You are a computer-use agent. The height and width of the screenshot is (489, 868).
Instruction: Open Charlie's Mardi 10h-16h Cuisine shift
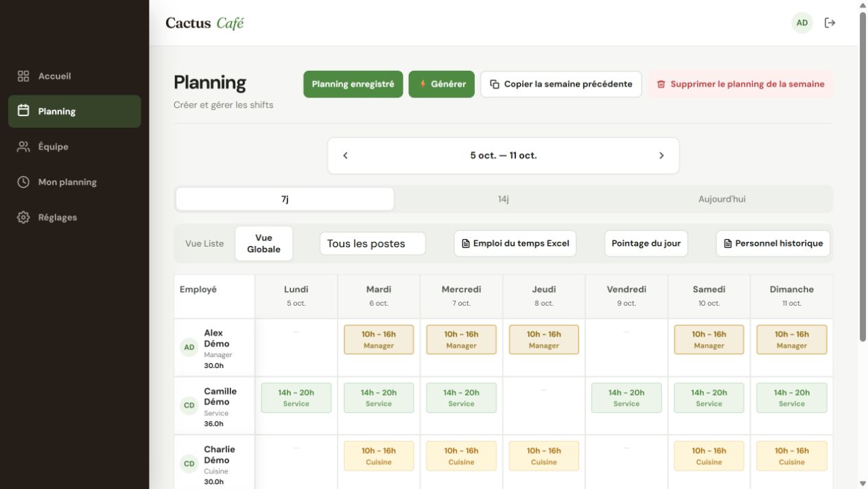[x=379, y=456]
